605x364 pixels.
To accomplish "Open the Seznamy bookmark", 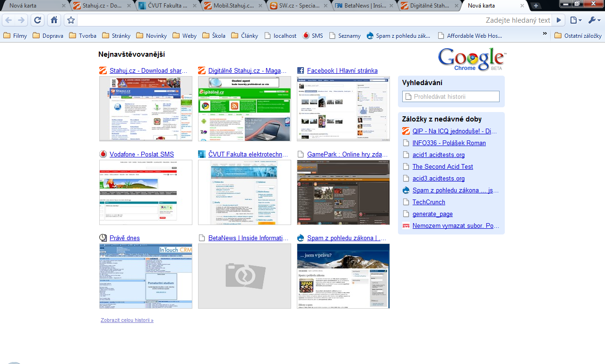I will click(345, 35).
